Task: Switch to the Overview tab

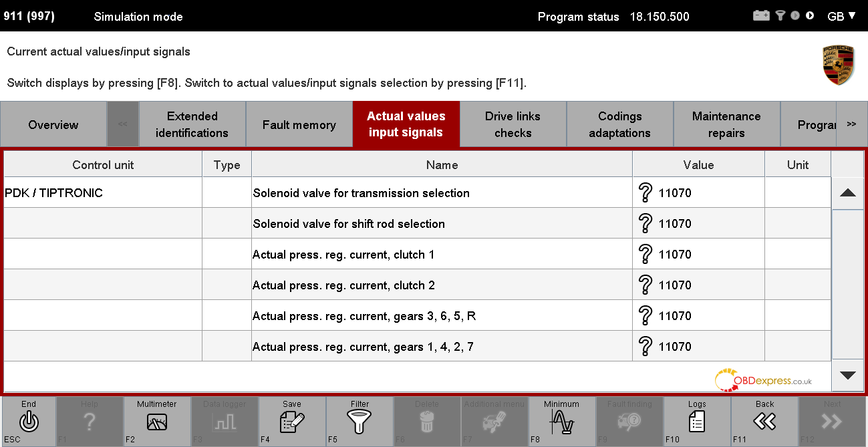Action: point(53,124)
